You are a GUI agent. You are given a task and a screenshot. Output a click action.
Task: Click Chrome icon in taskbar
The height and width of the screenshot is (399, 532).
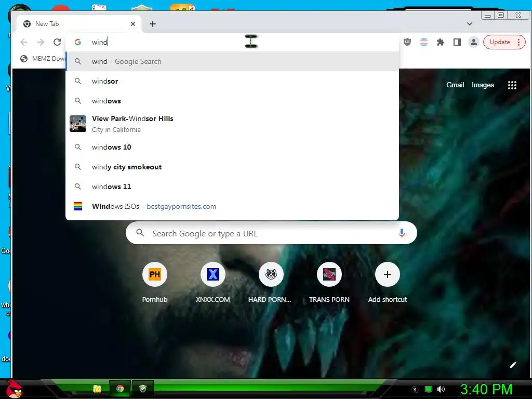pyautogui.click(x=120, y=389)
